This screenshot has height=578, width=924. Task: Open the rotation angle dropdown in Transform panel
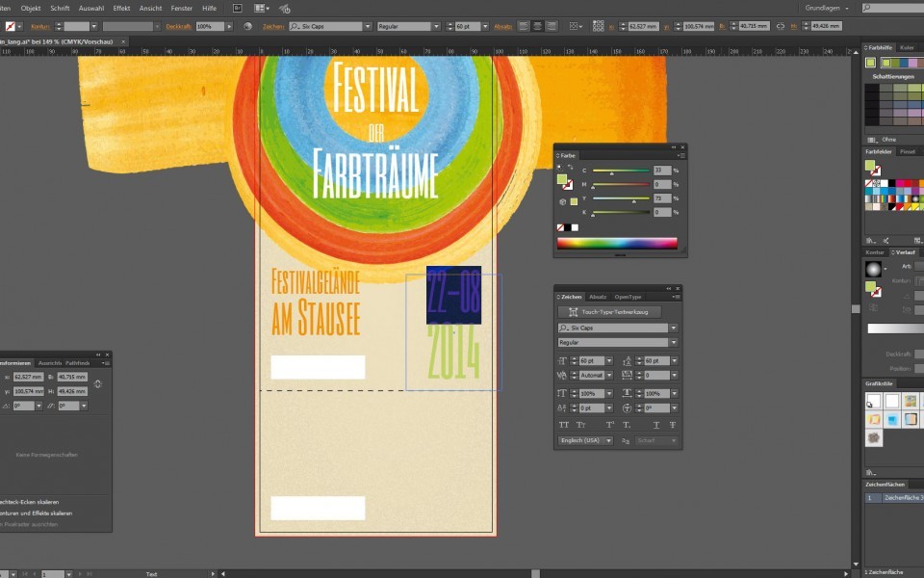coord(38,406)
